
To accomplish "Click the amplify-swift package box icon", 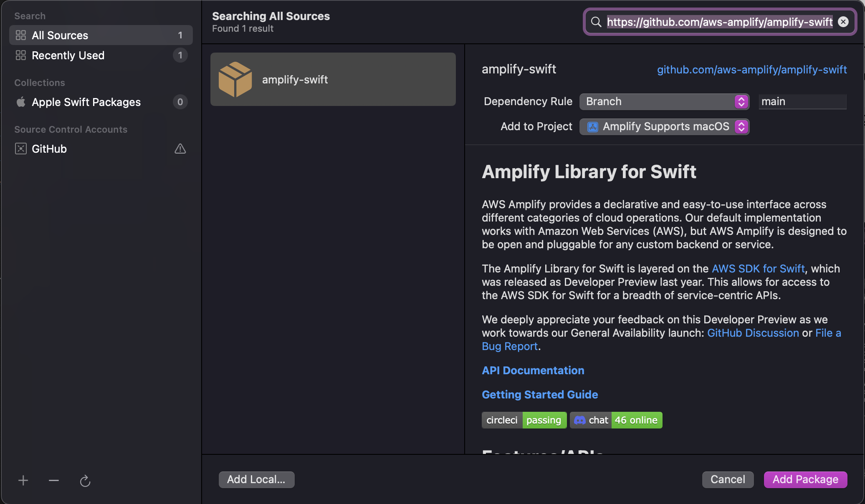I will pos(235,79).
